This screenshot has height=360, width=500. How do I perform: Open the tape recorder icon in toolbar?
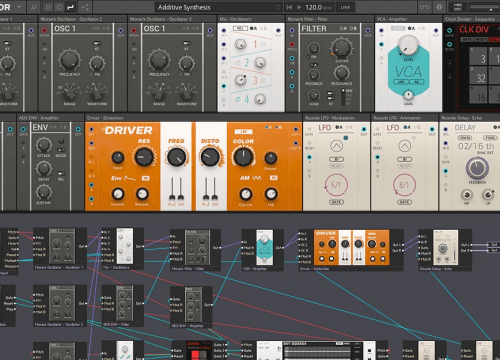tap(425, 7)
